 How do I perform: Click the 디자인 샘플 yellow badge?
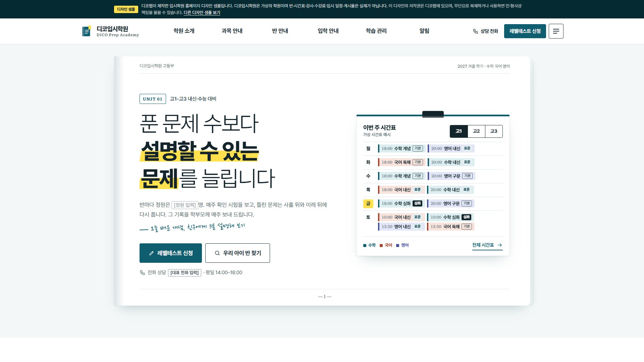point(126,9)
